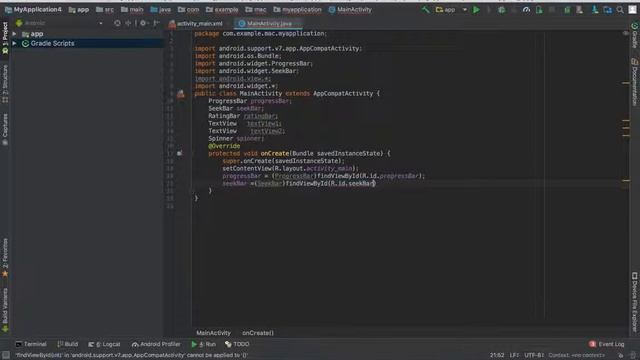Click the override gutter icon beside onCreate
Image resolution: width=640 pixels, height=360 pixels.
coord(180,153)
